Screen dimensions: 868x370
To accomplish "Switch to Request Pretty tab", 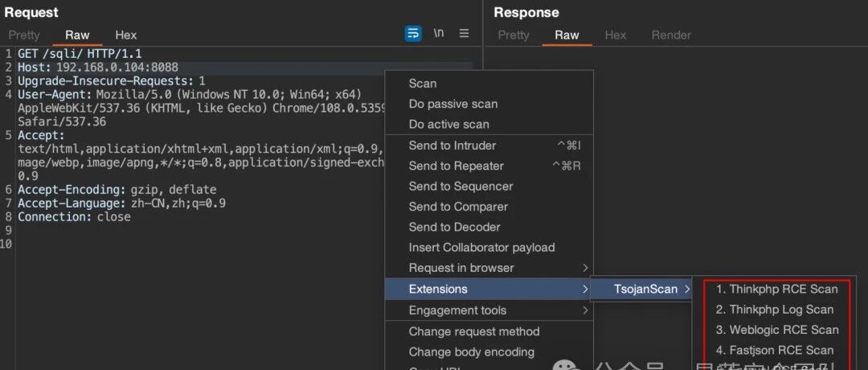I will [24, 35].
